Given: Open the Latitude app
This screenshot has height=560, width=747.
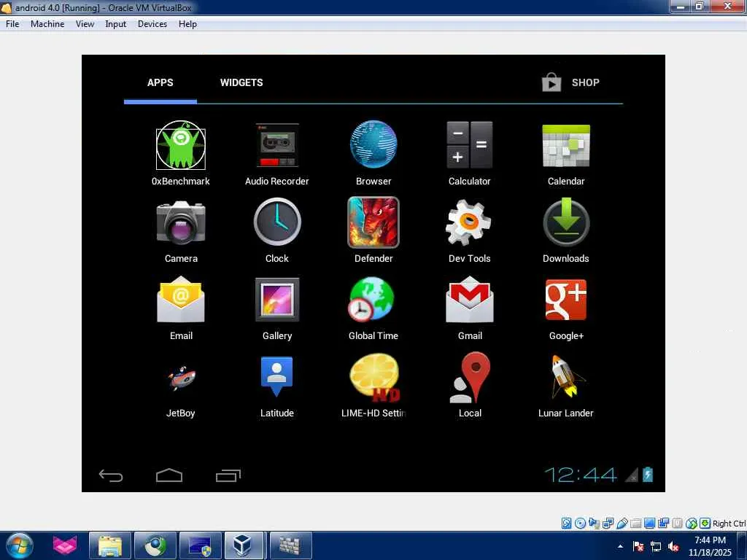Looking at the screenshot, I should pos(276,386).
